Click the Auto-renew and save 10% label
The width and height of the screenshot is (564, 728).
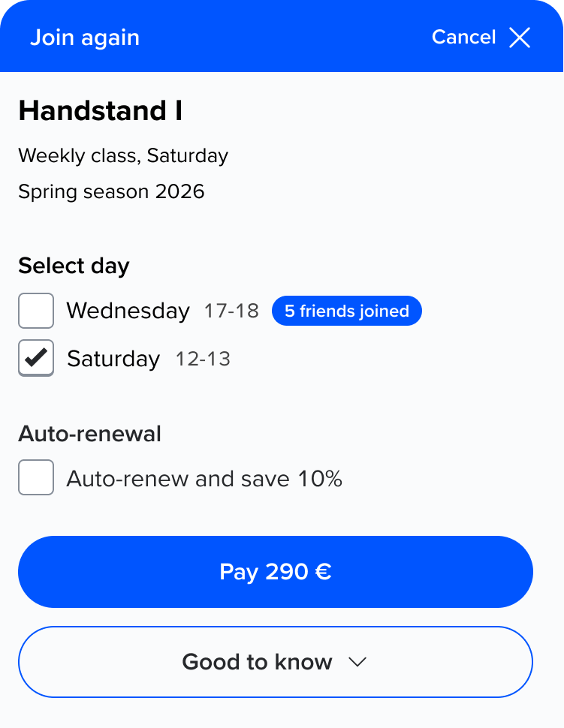(x=204, y=479)
